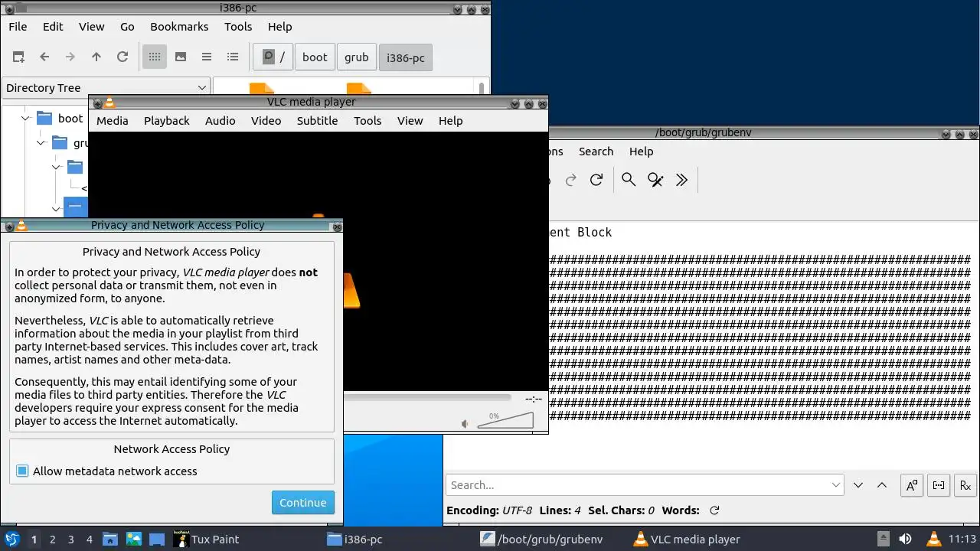Open the Directory Tree side pane dropdown
The image size is (980, 551).
click(106, 87)
